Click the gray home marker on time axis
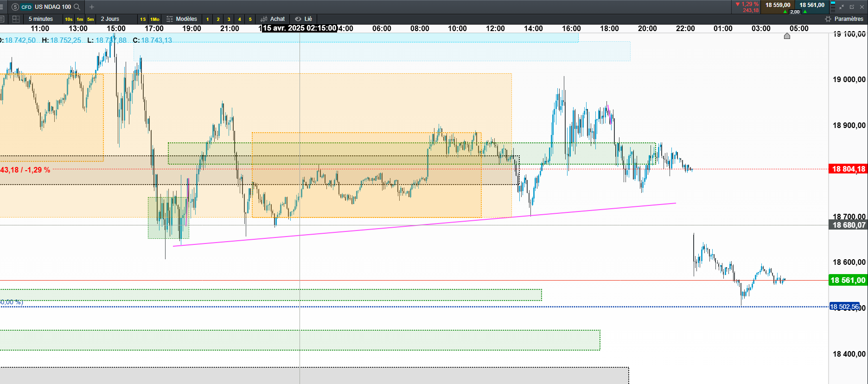The image size is (868, 384). pos(787,36)
